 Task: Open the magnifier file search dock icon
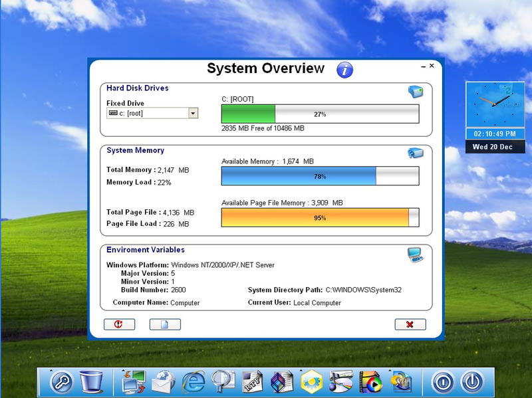tap(223, 382)
